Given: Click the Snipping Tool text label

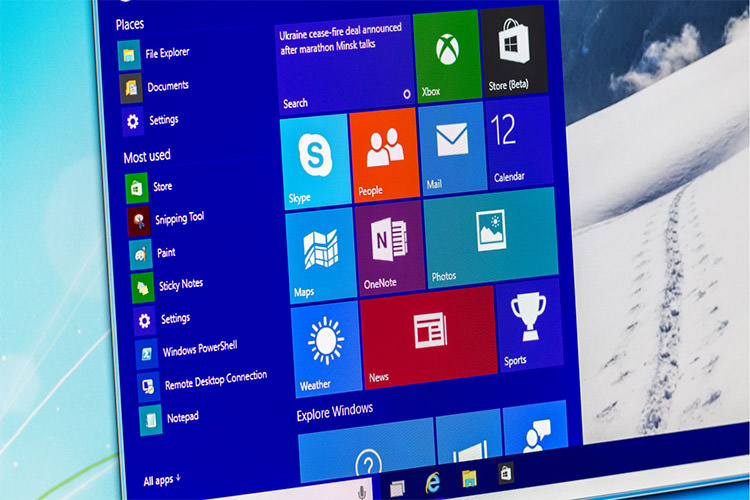Looking at the screenshot, I should (180, 218).
